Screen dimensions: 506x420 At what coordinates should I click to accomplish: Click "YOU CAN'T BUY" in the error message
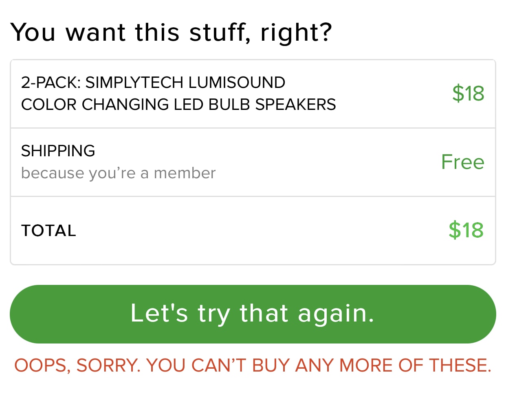[x=218, y=365]
